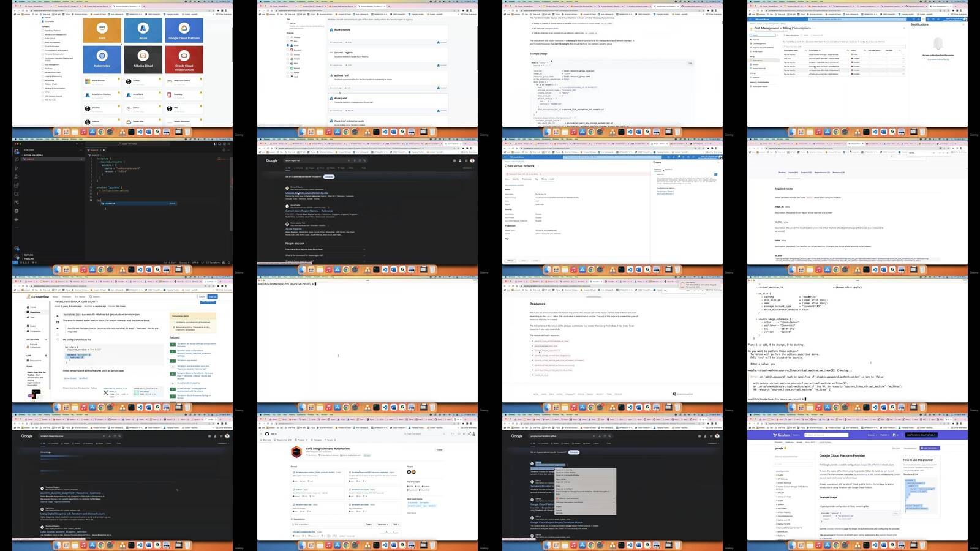Toggle the Community tier checkbox on providers page
This screenshot has width=980, height=551.
(43, 21)
